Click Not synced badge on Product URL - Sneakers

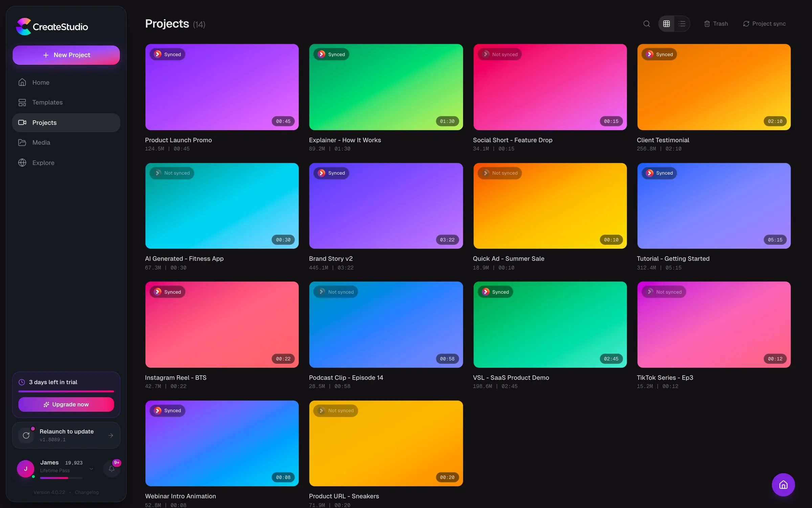point(336,410)
